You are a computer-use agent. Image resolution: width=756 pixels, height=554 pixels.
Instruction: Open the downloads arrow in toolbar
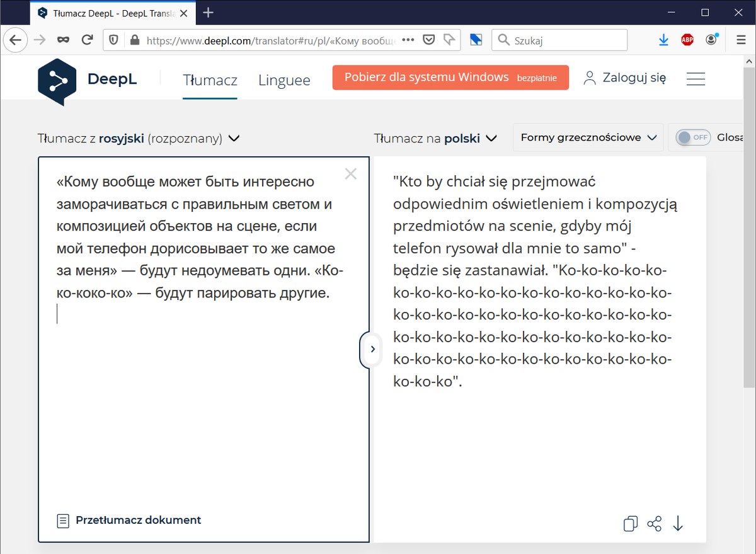pos(663,40)
